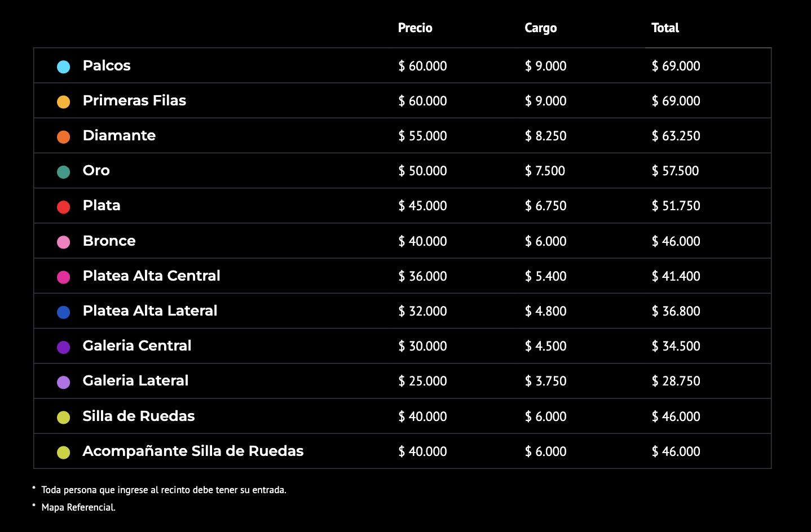The image size is (811, 532).
Task: Click the light blue Palcos color dot
Action: pyautogui.click(x=64, y=67)
